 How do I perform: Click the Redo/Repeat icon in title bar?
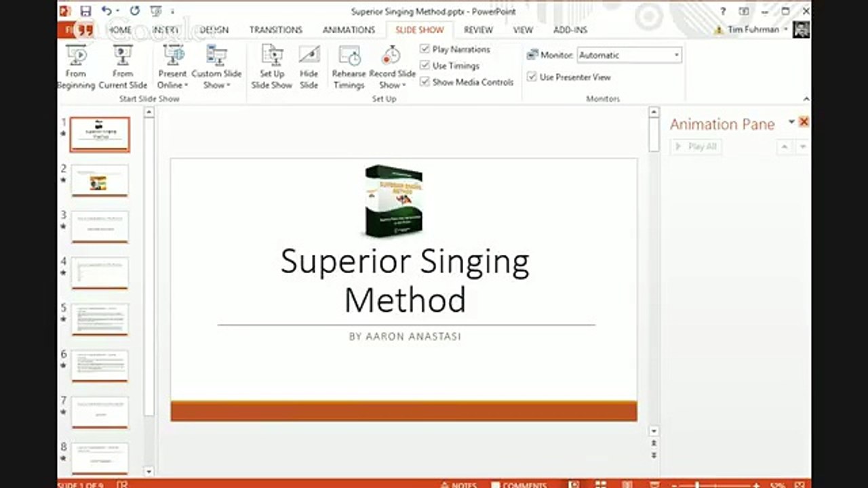click(x=134, y=11)
